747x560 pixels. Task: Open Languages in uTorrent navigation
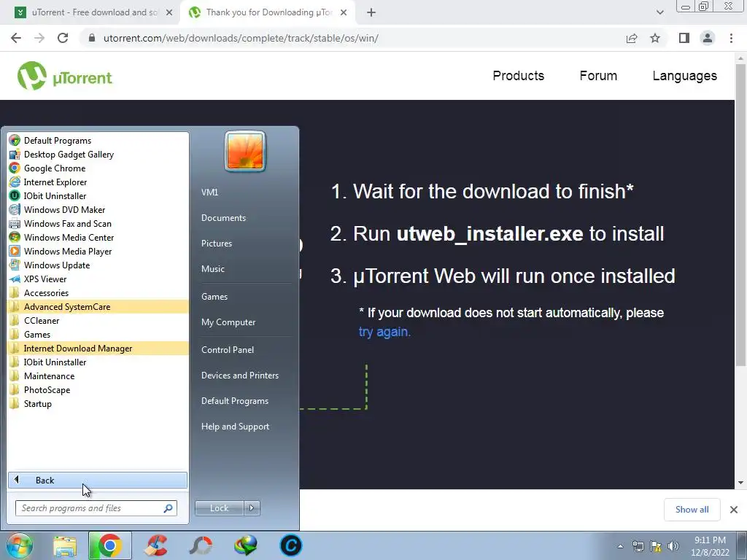684,76
